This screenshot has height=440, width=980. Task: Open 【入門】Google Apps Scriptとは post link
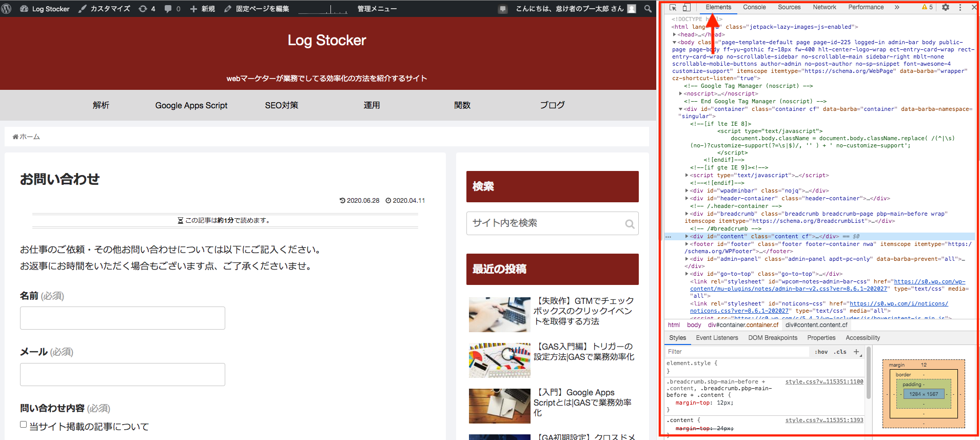coord(583,403)
